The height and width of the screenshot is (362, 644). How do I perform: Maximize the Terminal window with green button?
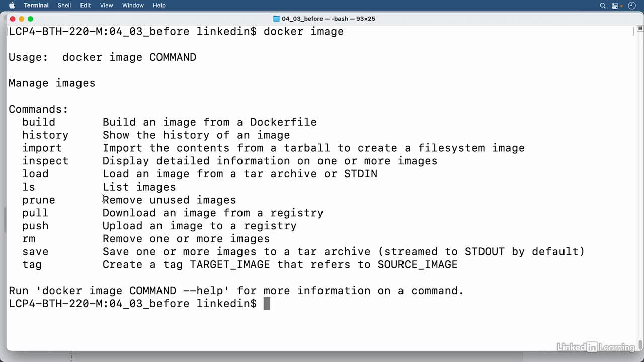pos(31,19)
